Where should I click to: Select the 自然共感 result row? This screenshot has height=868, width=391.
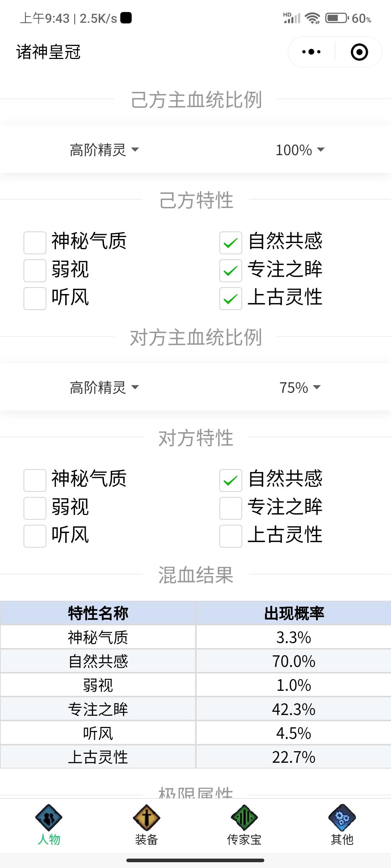point(195,661)
